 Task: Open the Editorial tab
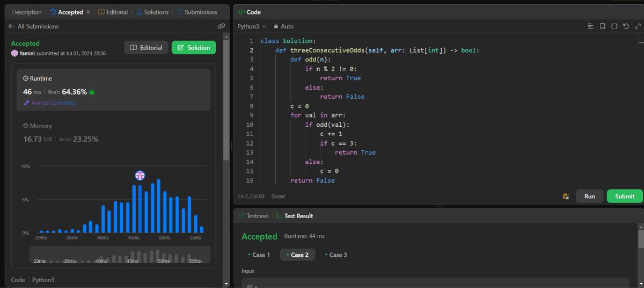click(x=113, y=12)
